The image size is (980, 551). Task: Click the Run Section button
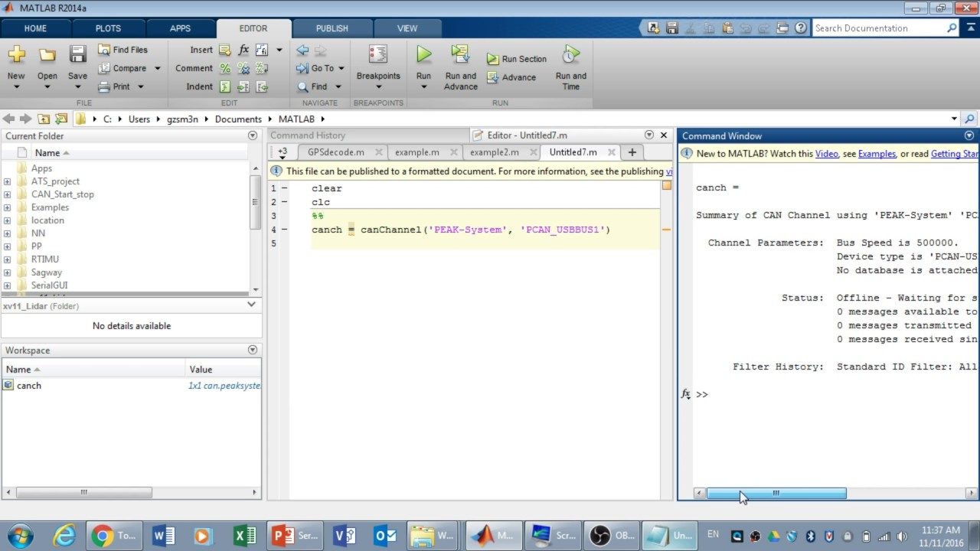(x=517, y=59)
